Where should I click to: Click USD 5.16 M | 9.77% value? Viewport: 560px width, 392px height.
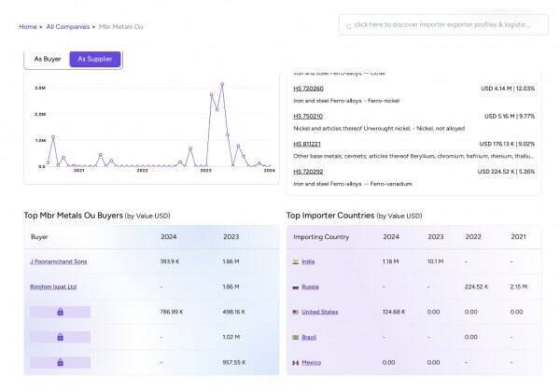(x=510, y=117)
